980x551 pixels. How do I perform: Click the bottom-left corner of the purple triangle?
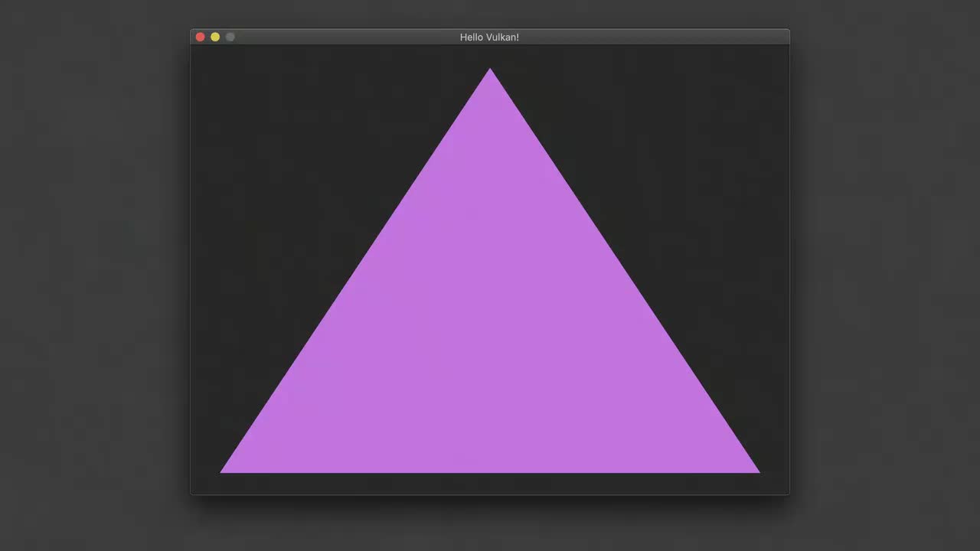[x=224, y=471]
